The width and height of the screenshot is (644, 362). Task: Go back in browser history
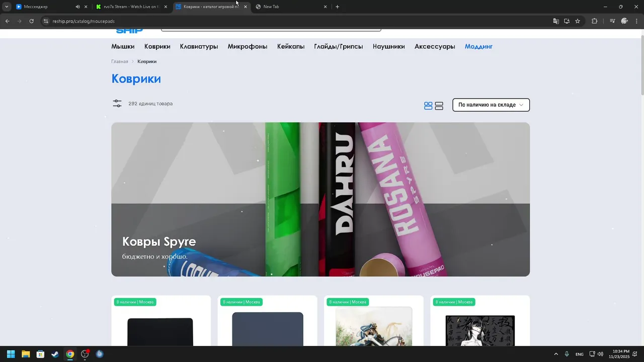point(7,21)
